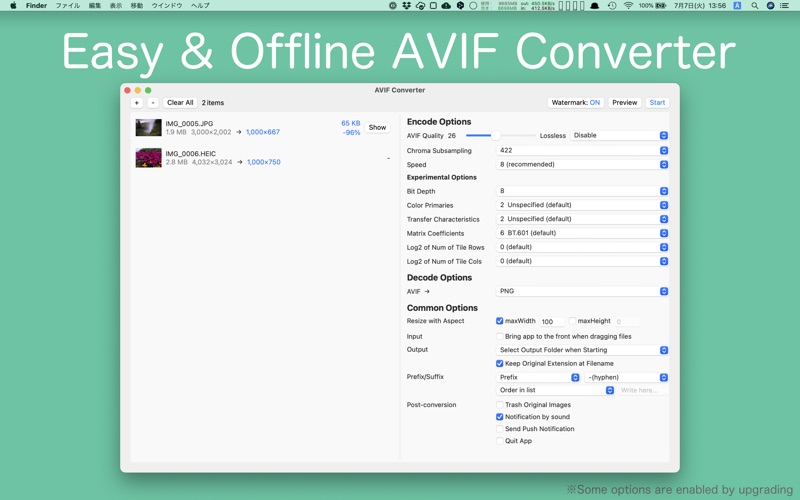Click the battery status icon
The width and height of the screenshot is (800, 500).
pyautogui.click(x=661, y=6)
